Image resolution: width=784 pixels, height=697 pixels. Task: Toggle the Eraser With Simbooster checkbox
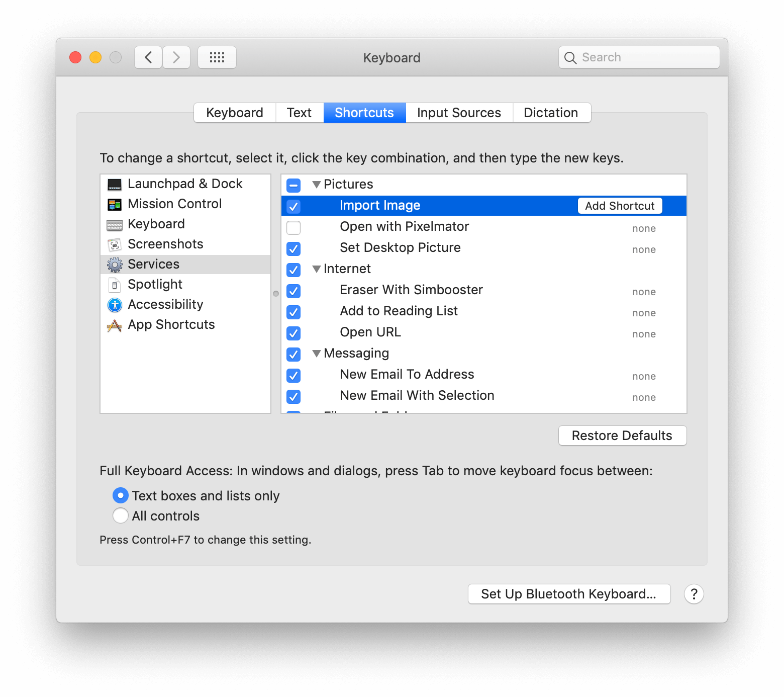293,291
